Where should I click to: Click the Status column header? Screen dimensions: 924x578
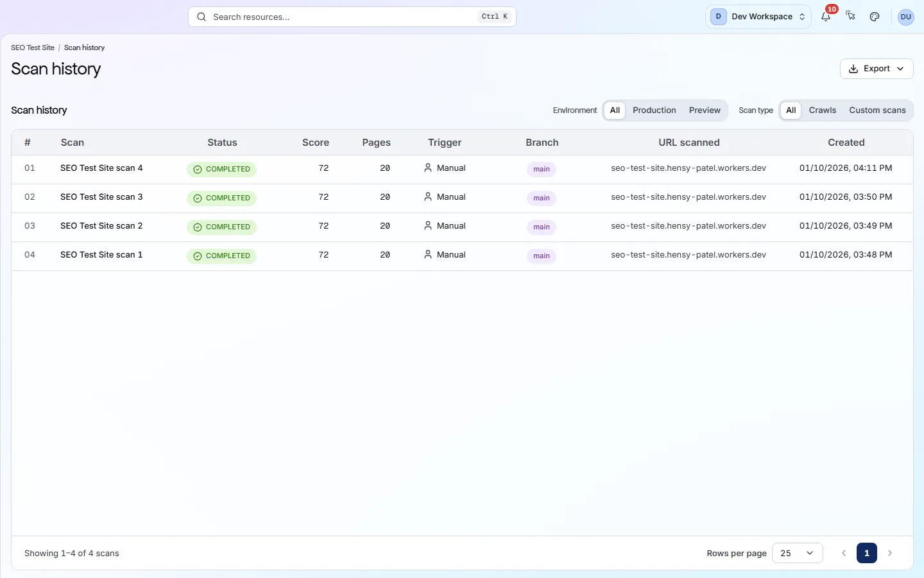point(222,143)
